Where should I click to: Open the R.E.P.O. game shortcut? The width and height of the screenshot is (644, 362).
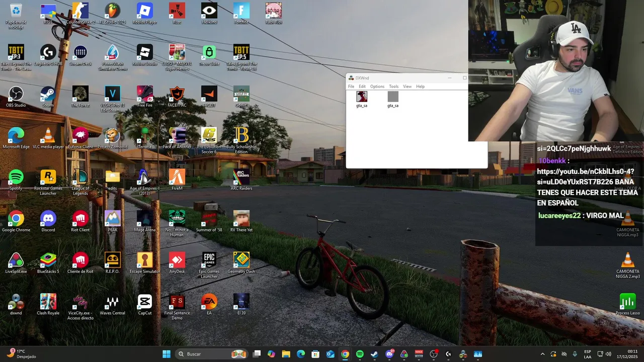pyautogui.click(x=113, y=263)
